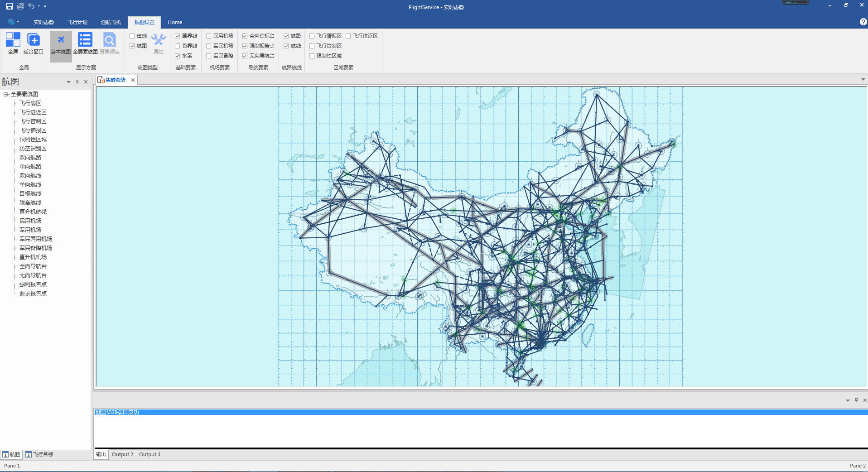Open the 背景颜色 background color picker

(x=110, y=43)
